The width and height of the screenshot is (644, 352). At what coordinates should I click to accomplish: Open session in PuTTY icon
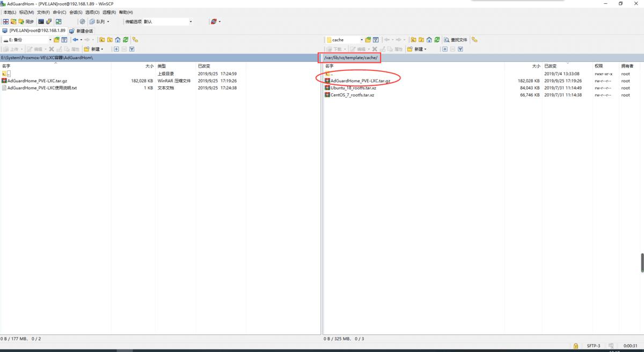49,21
